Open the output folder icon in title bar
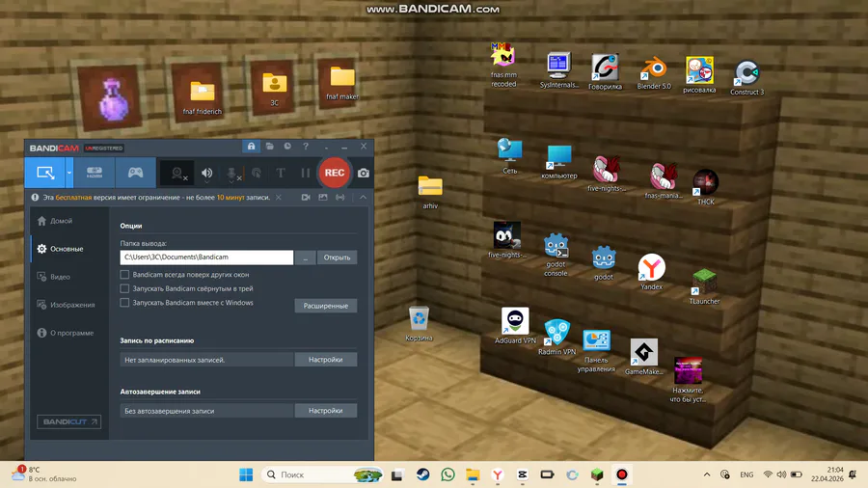This screenshot has height=488, width=868. 270,146
